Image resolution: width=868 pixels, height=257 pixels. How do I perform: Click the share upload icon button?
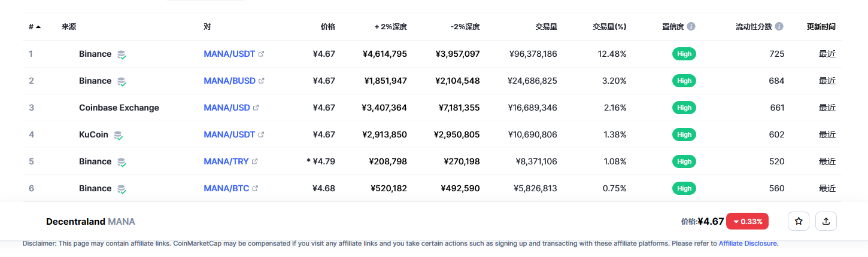click(x=826, y=221)
